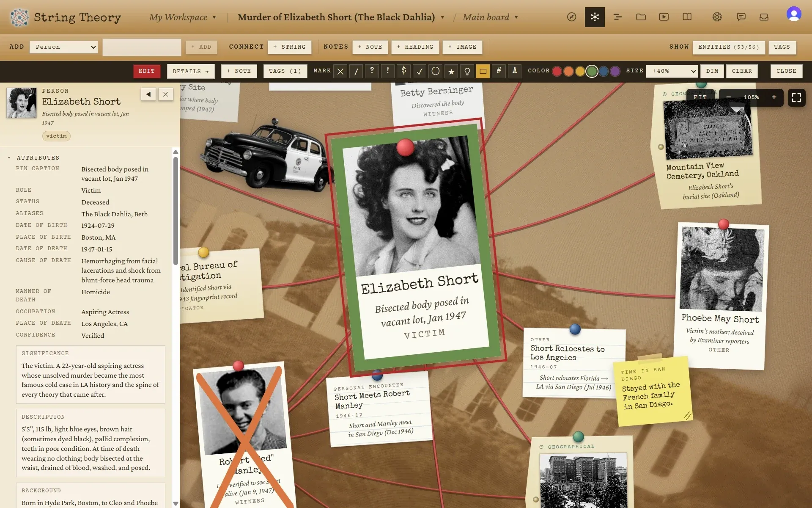Toggle the lightbulb mark
Image resolution: width=812 pixels, height=508 pixels.
click(x=467, y=71)
